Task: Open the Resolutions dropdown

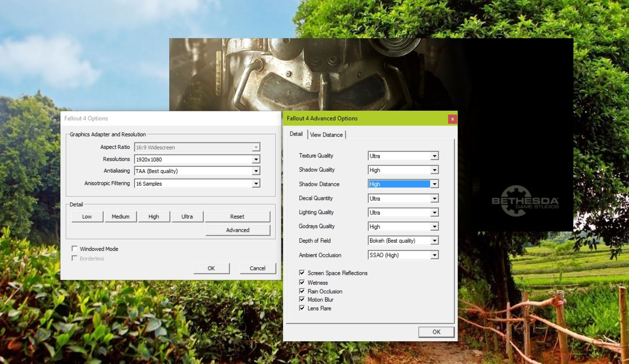Action: coord(256,159)
